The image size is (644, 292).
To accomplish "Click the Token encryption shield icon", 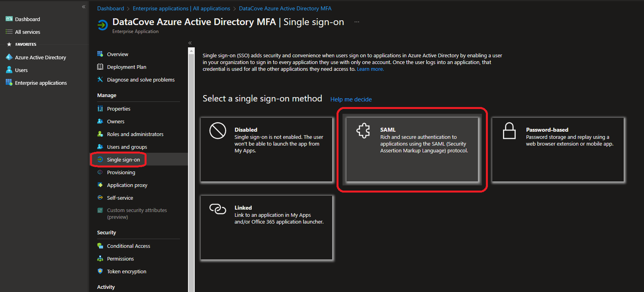I will point(100,271).
